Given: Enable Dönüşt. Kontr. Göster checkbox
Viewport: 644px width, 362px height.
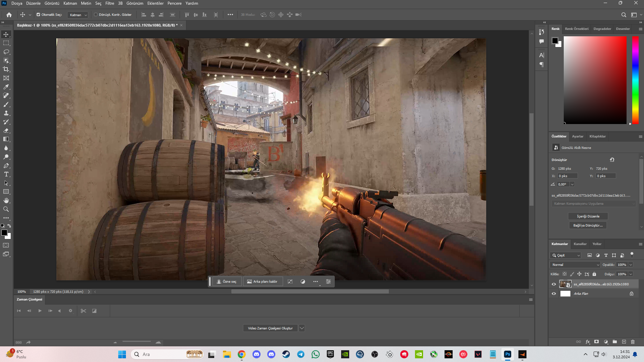Looking at the screenshot, I should (96, 15).
